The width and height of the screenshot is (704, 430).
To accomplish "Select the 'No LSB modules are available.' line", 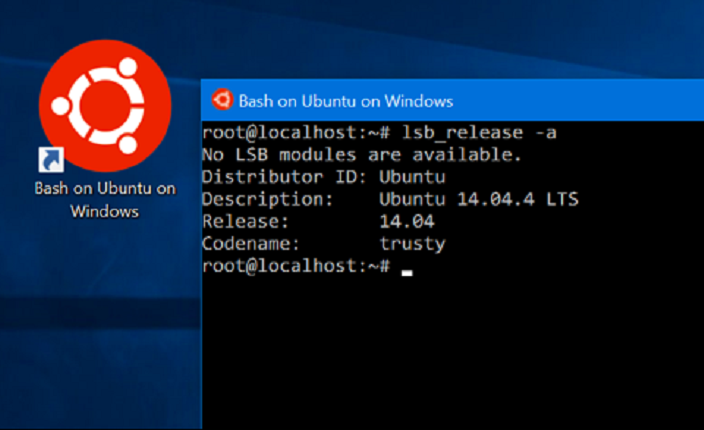I will [x=361, y=155].
